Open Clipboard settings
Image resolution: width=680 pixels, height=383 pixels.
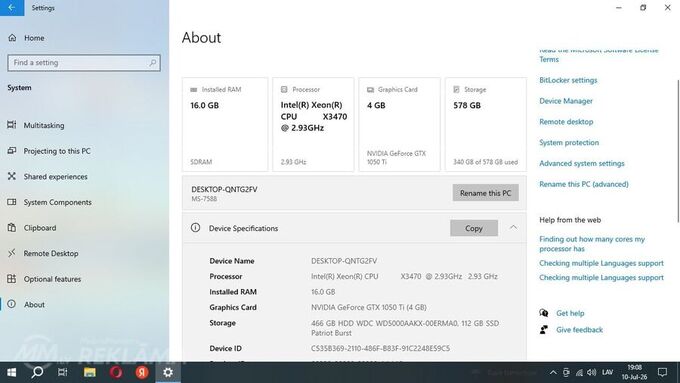click(x=40, y=228)
